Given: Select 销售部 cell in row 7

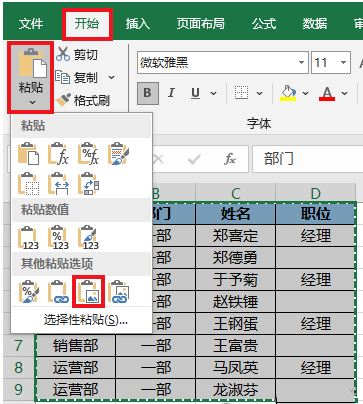Looking at the screenshot, I should pyautogui.click(x=76, y=346).
